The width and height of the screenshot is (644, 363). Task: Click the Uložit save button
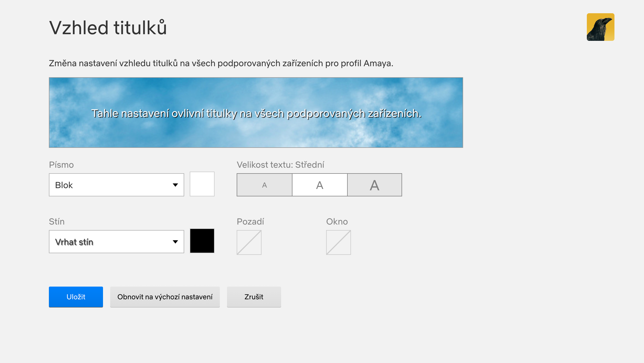[76, 297]
